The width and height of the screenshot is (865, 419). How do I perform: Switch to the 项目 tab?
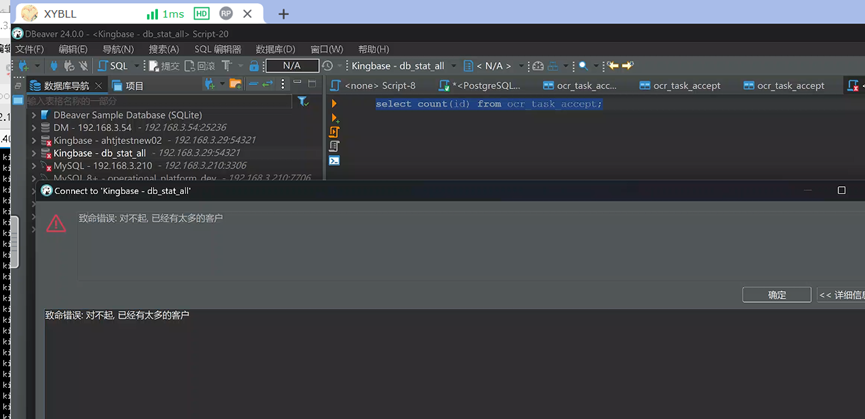click(x=128, y=85)
